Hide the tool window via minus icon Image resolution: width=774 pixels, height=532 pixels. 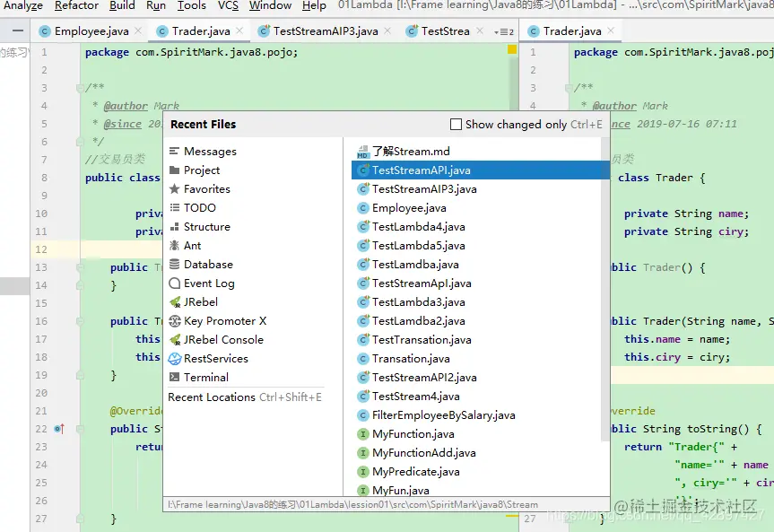coord(18,31)
